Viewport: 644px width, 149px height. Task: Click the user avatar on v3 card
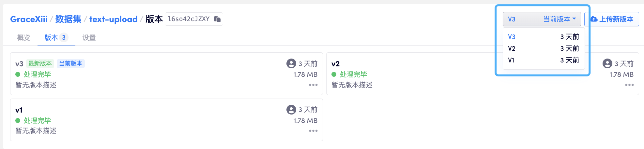291,63
